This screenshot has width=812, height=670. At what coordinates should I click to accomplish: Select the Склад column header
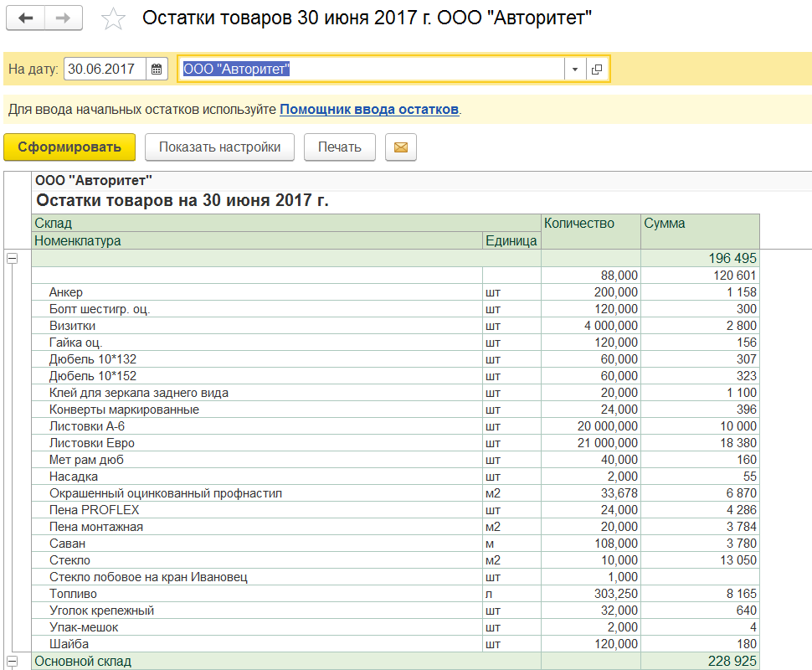coord(286,223)
